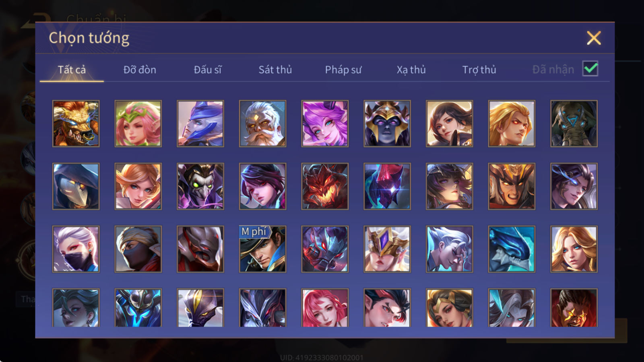Pick the purple-haired bunny girl hero
Image resolution: width=644 pixels, height=362 pixels.
click(325, 123)
